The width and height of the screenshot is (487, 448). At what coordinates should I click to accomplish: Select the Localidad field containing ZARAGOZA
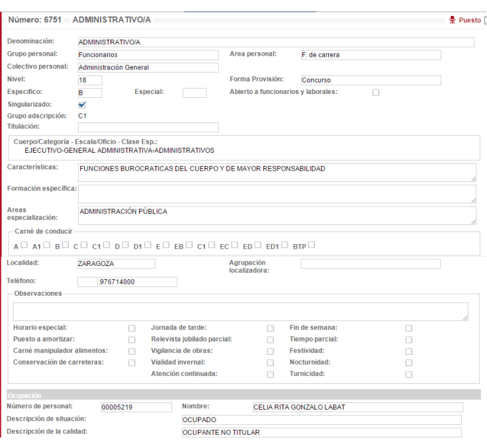tap(116, 264)
